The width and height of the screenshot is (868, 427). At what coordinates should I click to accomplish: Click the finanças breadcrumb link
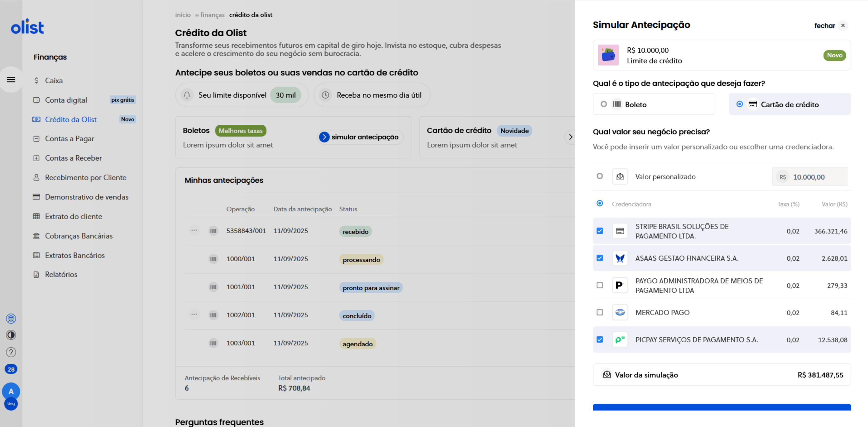point(212,15)
